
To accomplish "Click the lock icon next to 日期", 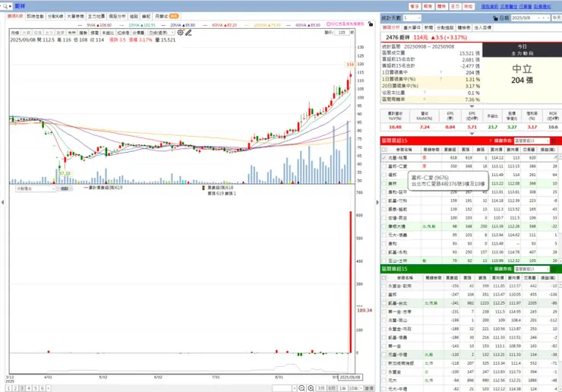I will click(495, 17).
